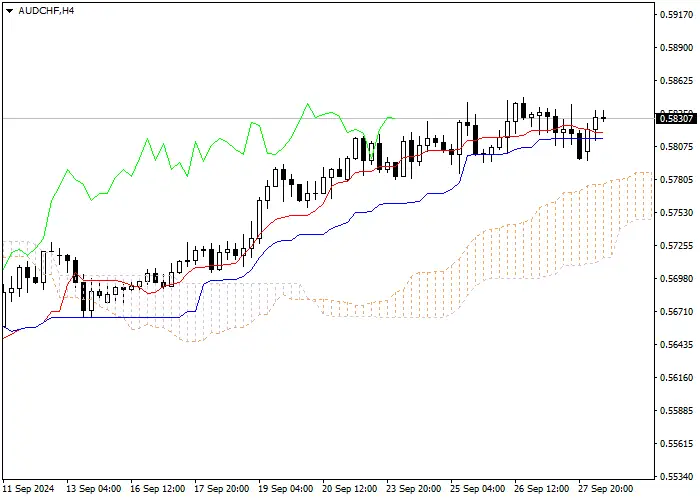Click the 0.57530 price axis label
Image resolution: width=700 pixels, height=500 pixels.
pyautogui.click(x=677, y=212)
